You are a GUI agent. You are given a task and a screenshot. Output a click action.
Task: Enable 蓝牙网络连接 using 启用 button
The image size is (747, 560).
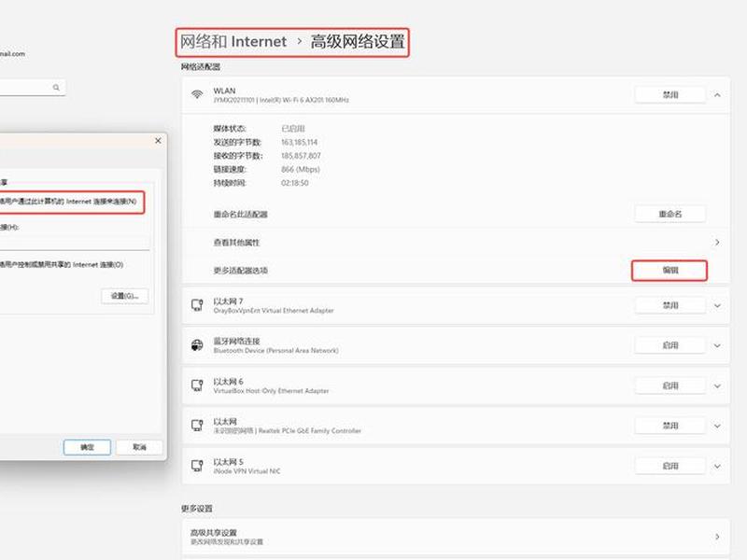pos(670,345)
